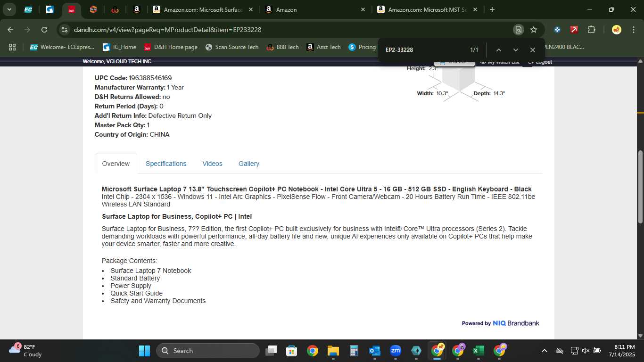644x362 pixels.
Task: Open the weather widget showing 82°F
Action: pyautogui.click(x=26, y=351)
